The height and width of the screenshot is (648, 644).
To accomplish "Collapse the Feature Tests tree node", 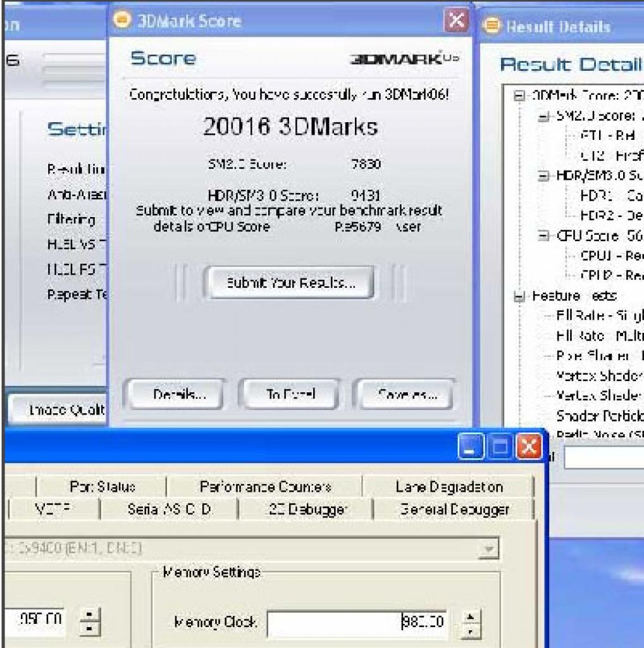I will click(519, 296).
